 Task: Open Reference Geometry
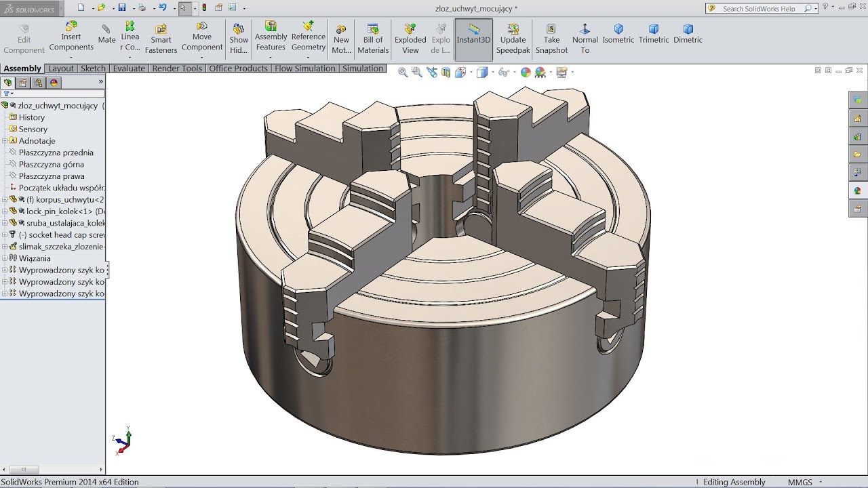click(x=309, y=37)
